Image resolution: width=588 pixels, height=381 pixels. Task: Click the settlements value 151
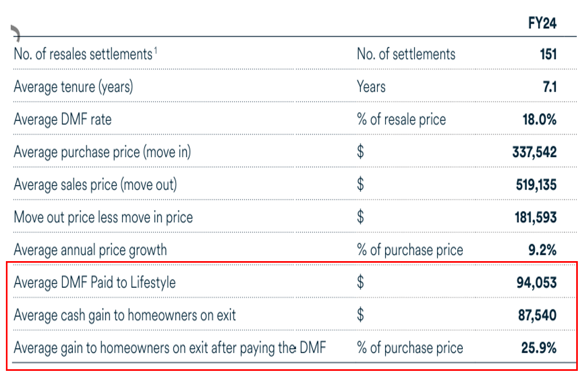(x=548, y=54)
